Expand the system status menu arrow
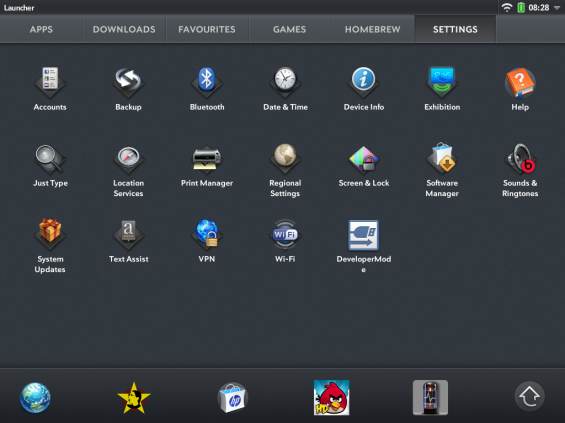This screenshot has height=423, width=565. (557, 8)
